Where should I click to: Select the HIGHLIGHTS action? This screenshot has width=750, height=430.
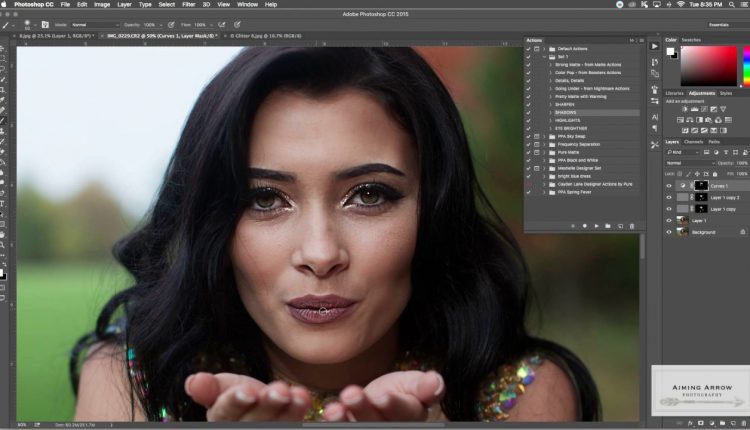pyautogui.click(x=568, y=121)
